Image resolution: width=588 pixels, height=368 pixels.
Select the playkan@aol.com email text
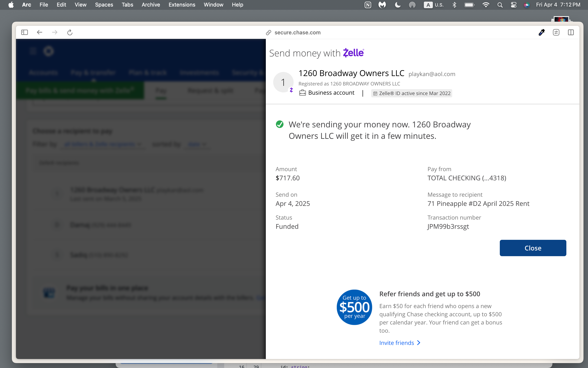[x=432, y=74]
